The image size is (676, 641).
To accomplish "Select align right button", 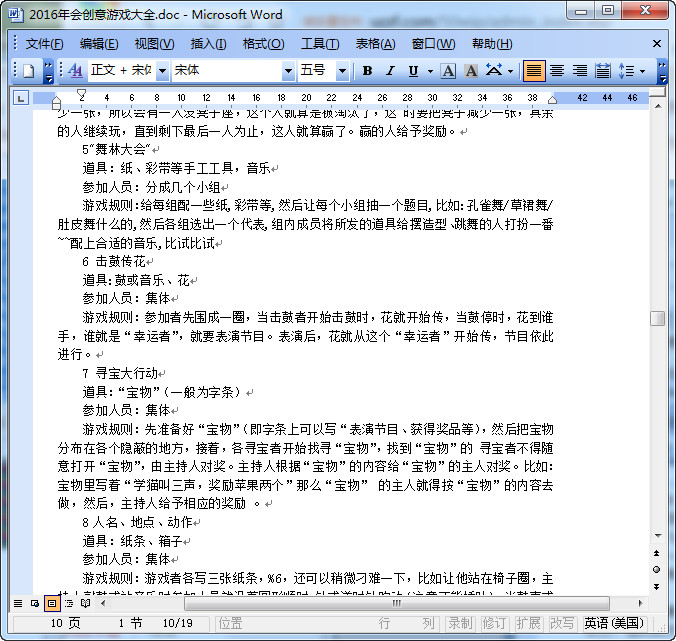I will pyautogui.click(x=579, y=71).
